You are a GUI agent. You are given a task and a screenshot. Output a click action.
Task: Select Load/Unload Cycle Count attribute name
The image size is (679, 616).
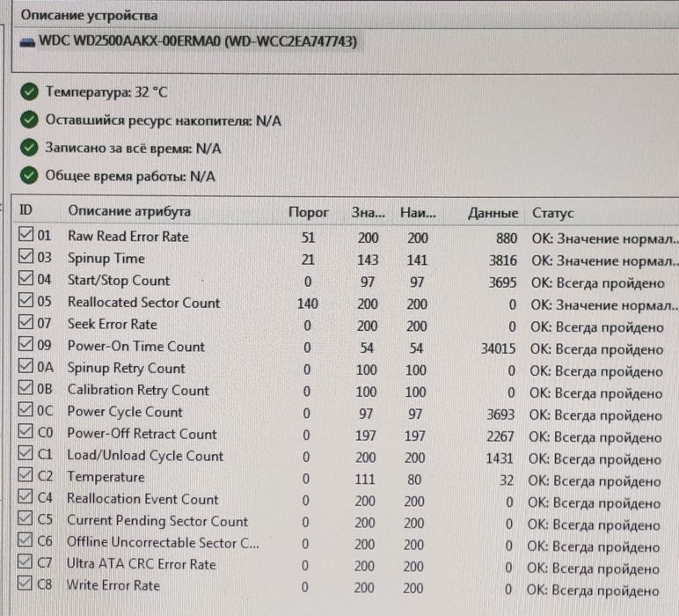(x=145, y=456)
